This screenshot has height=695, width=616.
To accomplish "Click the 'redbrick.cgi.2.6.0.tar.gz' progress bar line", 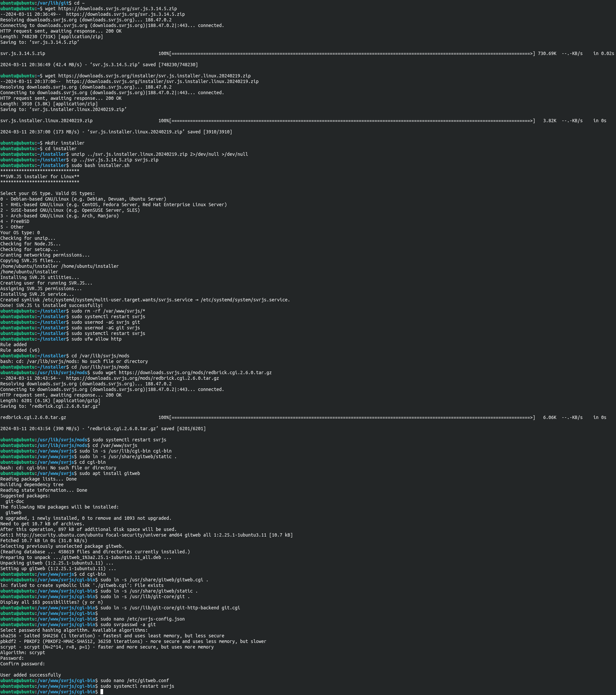I will [x=304, y=417].
